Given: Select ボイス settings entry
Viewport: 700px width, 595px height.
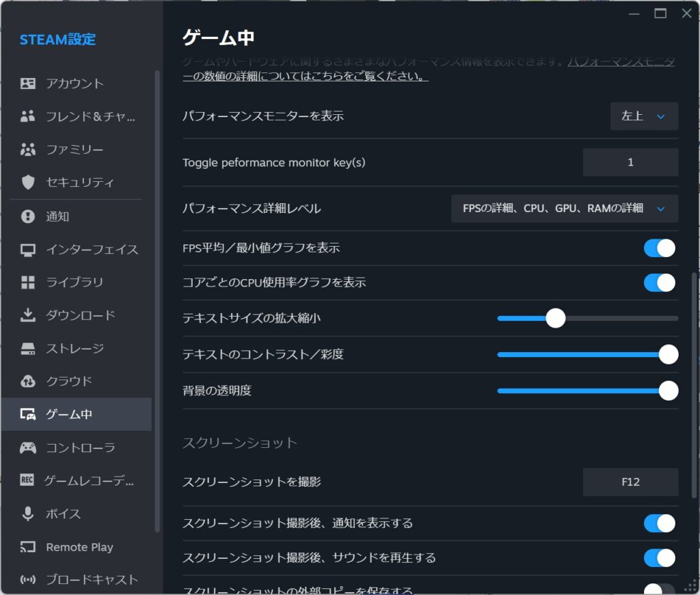Looking at the screenshot, I should (77, 514).
